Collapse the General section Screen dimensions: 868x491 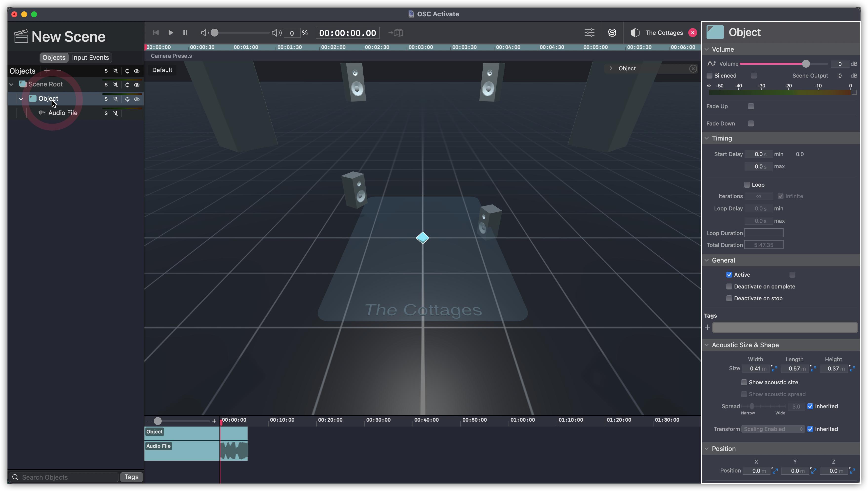point(707,260)
